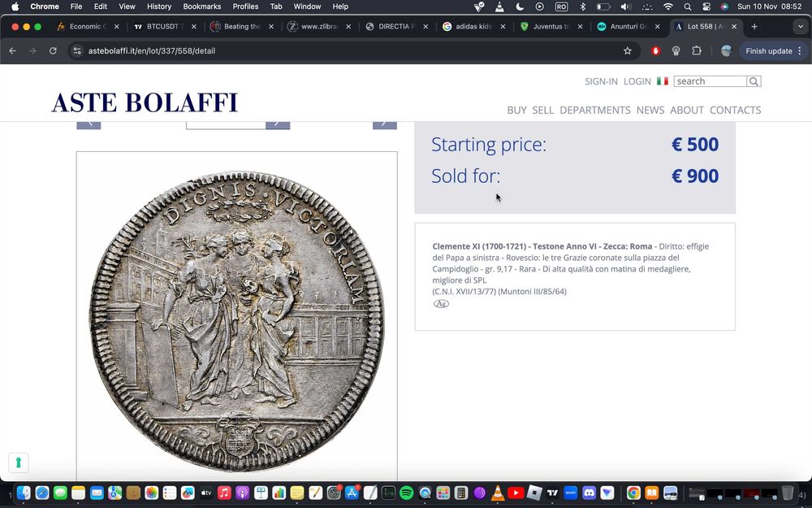Open the CONTACTS navigation link
The image size is (812, 508).
(x=735, y=110)
